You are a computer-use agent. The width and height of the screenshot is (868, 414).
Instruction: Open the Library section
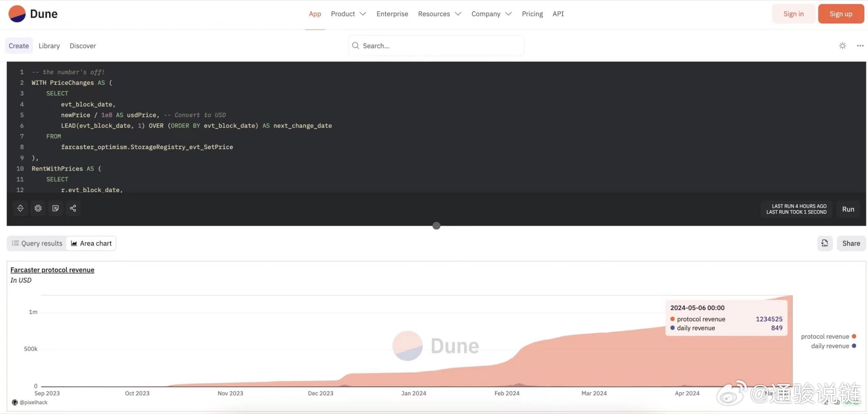[x=49, y=45]
